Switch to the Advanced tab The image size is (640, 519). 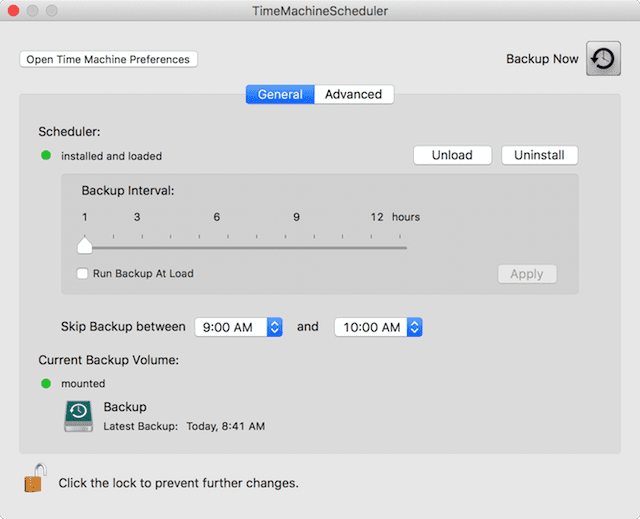354,94
